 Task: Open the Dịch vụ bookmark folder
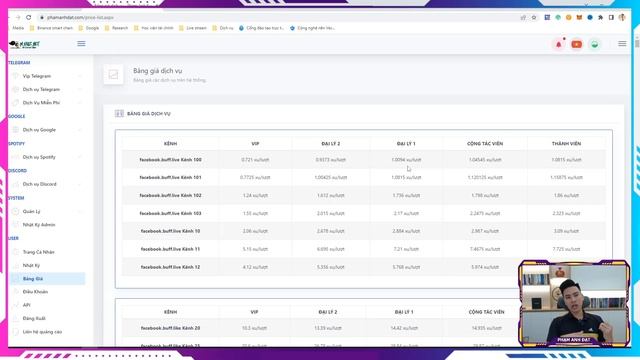pos(223,28)
